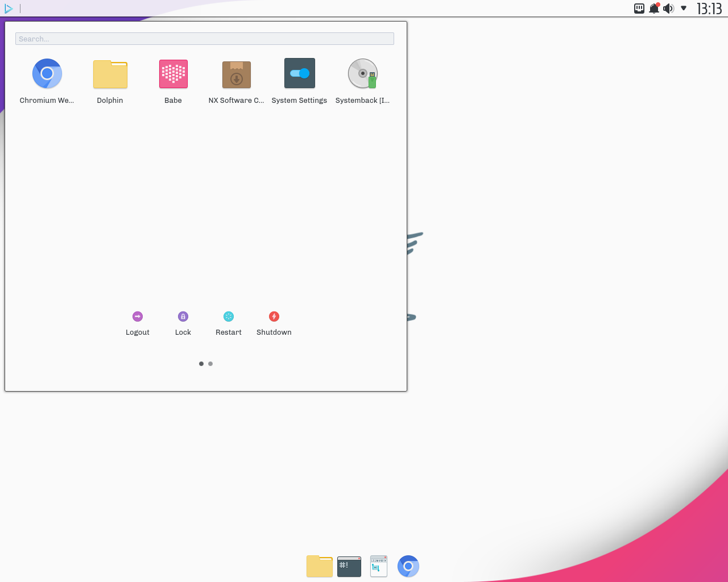Open pending notifications from the bell icon
Image resolution: width=728 pixels, height=582 pixels.
coord(653,8)
